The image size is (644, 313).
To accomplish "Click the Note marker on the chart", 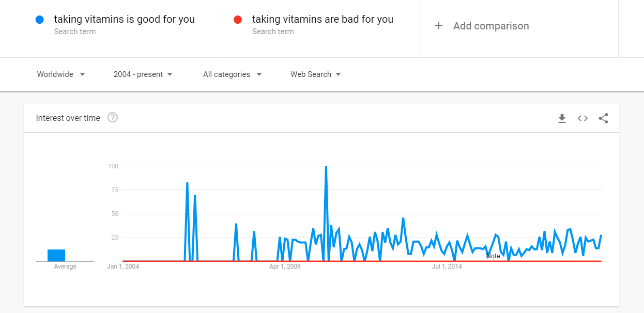I will [x=494, y=256].
